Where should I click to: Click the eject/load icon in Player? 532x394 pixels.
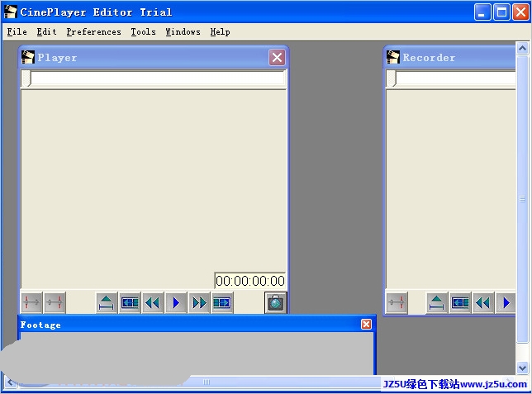pos(107,302)
